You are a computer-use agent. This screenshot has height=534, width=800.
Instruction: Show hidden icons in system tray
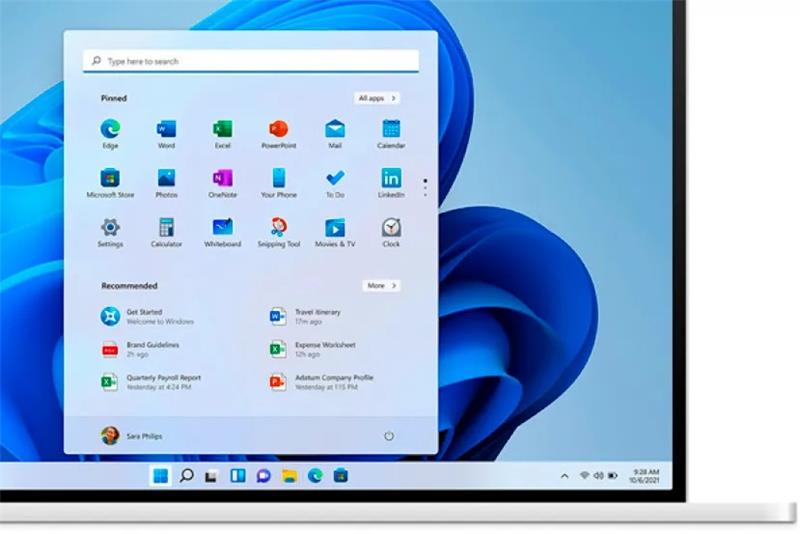[564, 476]
